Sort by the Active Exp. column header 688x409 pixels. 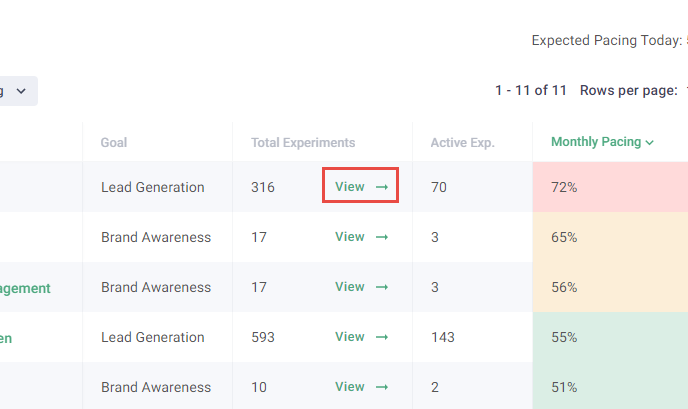click(462, 143)
